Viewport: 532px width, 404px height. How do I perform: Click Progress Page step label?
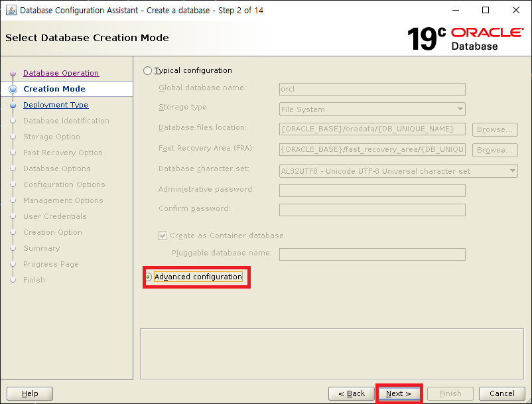coord(51,264)
